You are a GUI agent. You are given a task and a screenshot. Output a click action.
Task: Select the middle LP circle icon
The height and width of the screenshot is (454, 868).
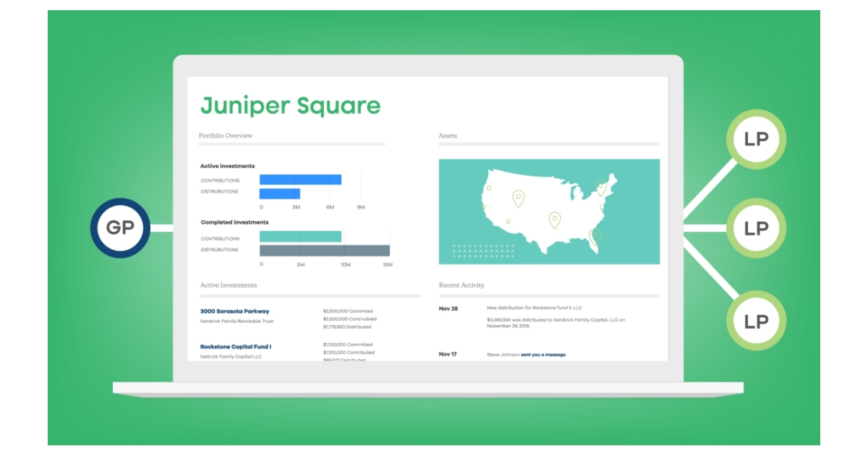[x=757, y=227]
